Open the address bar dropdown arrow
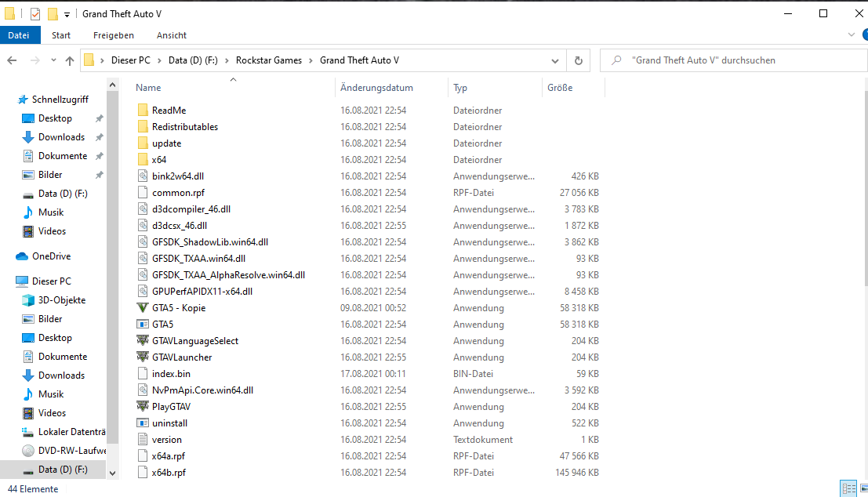Screen dimensions: 868x497 coord(555,60)
